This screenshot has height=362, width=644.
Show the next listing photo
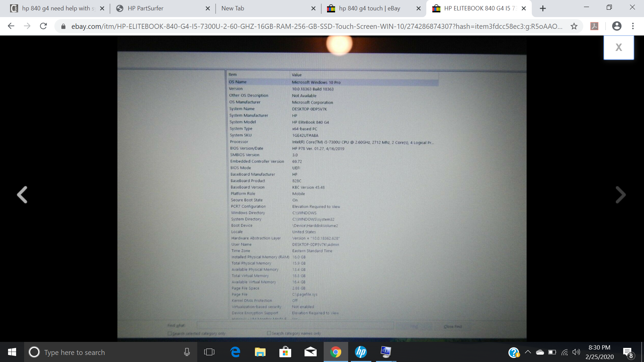tap(621, 195)
